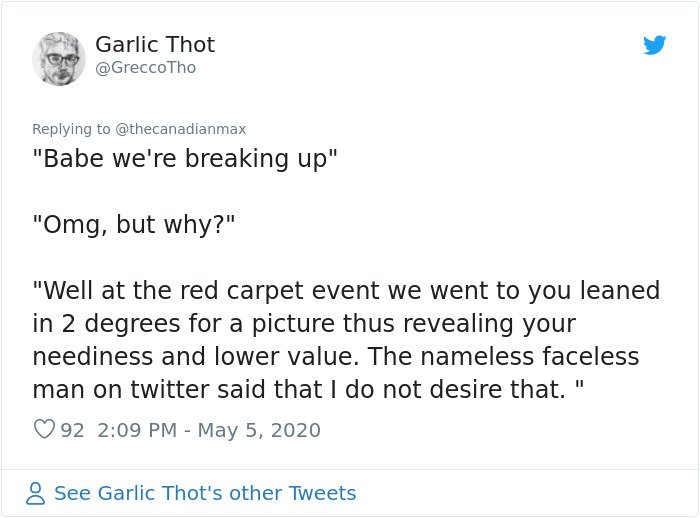This screenshot has width=700, height=518.
Task: Click the Twitter bird logo
Action: [x=655, y=45]
